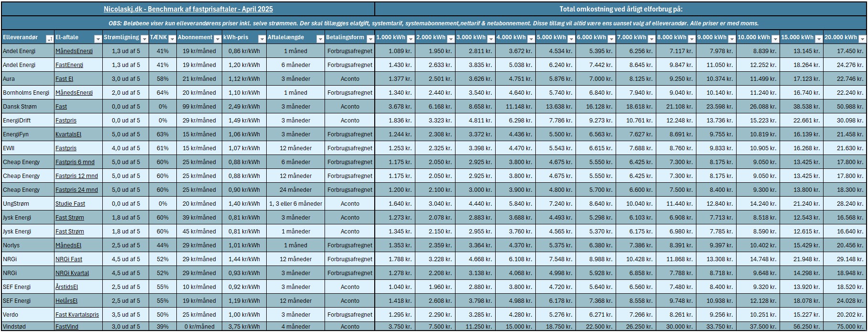868x332 pixels.
Task: Expand the 6.000 kWh column filter
Action: click(611, 39)
